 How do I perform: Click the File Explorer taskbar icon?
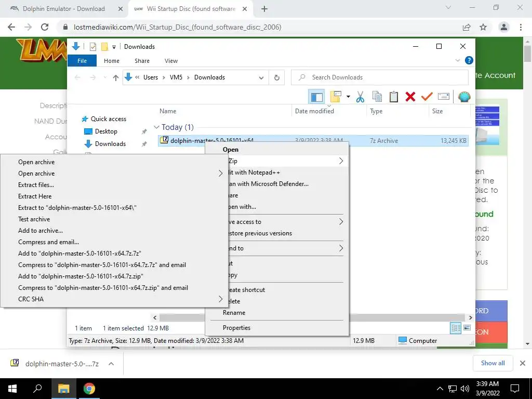pyautogui.click(x=63, y=389)
